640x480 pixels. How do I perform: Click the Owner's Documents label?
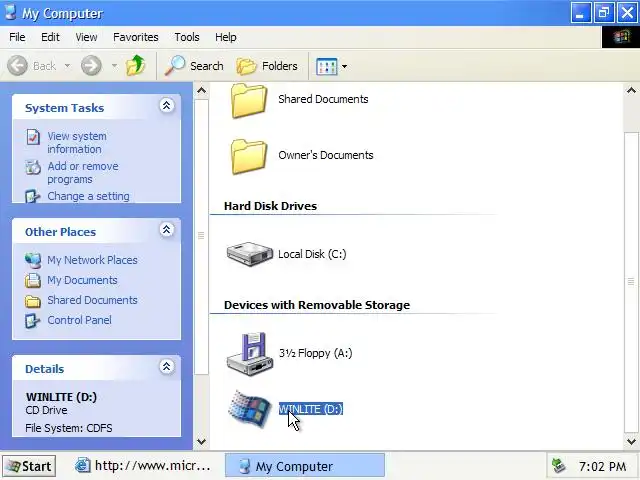tap(326, 155)
